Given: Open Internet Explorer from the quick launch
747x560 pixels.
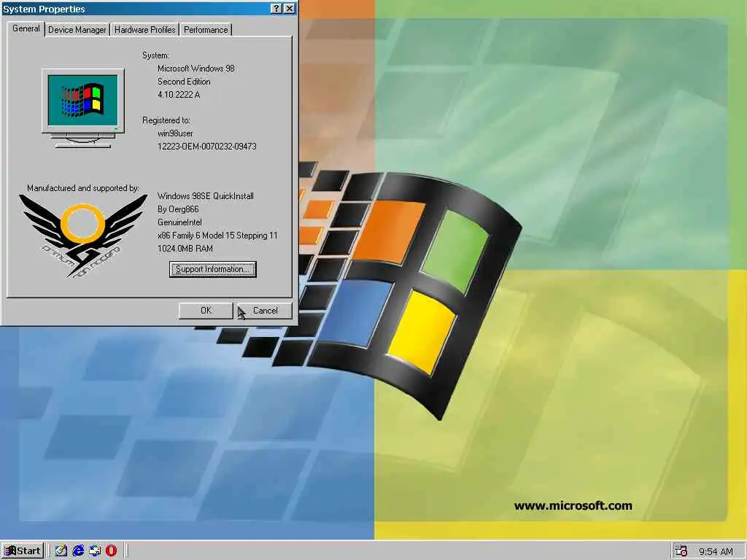Looking at the screenshot, I should (x=78, y=551).
